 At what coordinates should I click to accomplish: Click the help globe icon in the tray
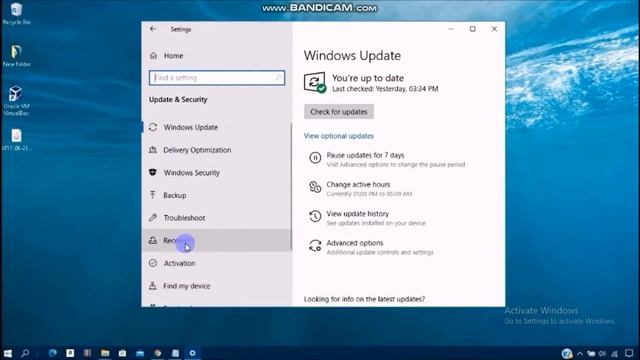pyautogui.click(x=567, y=353)
